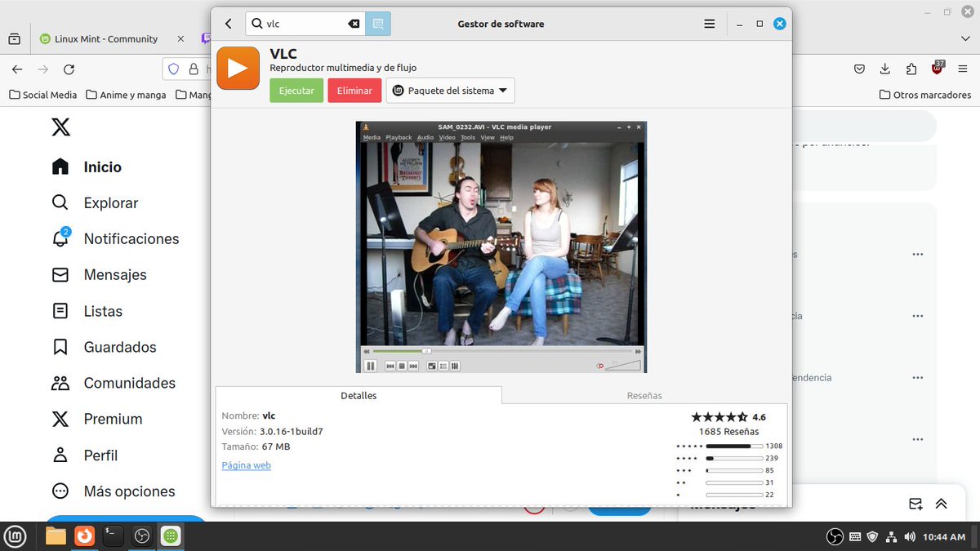Click the three-star rating bar showing 85
This screenshot has width=980, height=551.
click(733, 470)
